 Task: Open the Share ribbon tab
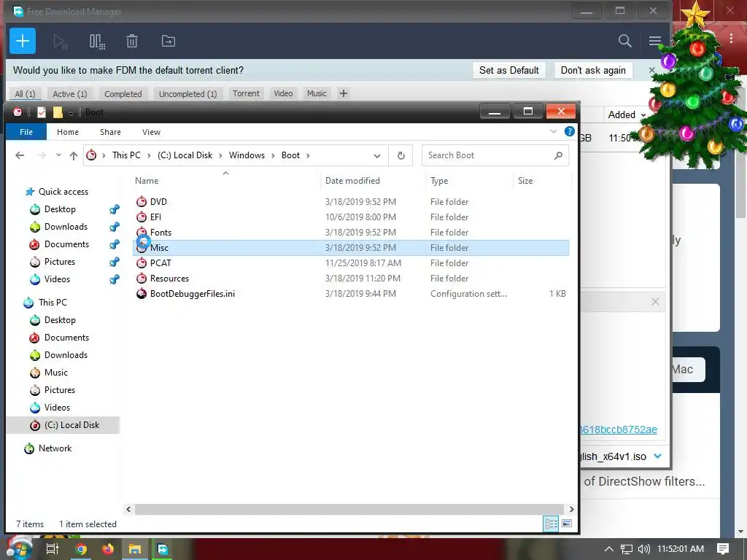click(110, 132)
